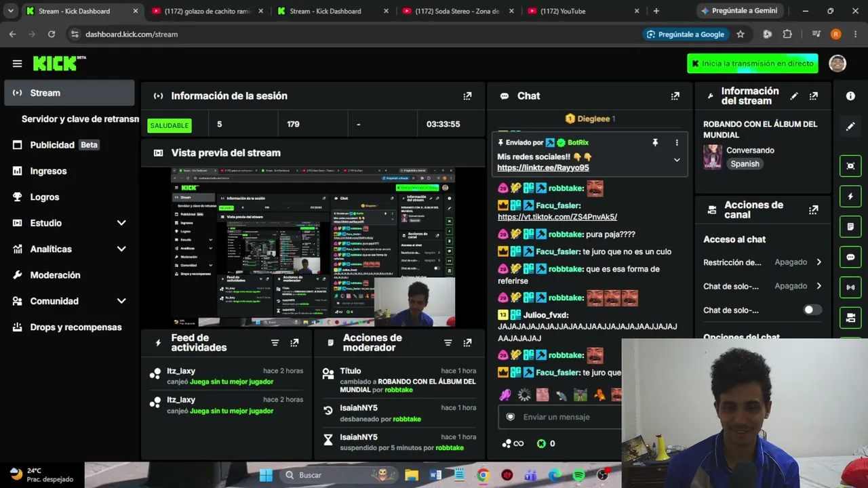Switch to the (1172) YouTube tab
This screenshot has width=868, height=488.
coord(583,11)
